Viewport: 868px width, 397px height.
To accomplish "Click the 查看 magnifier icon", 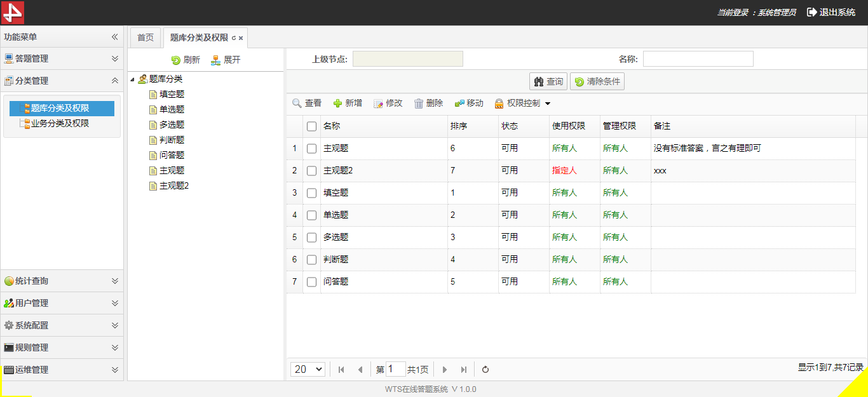I will pos(297,104).
